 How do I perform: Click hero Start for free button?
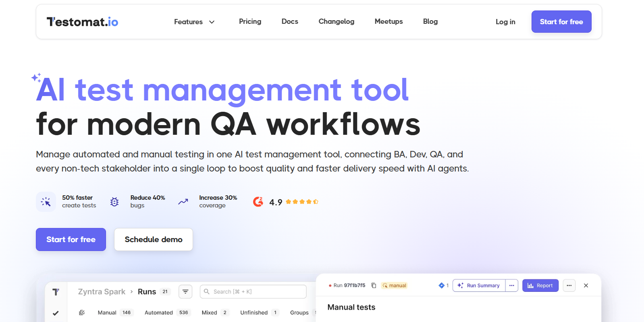[71, 239]
